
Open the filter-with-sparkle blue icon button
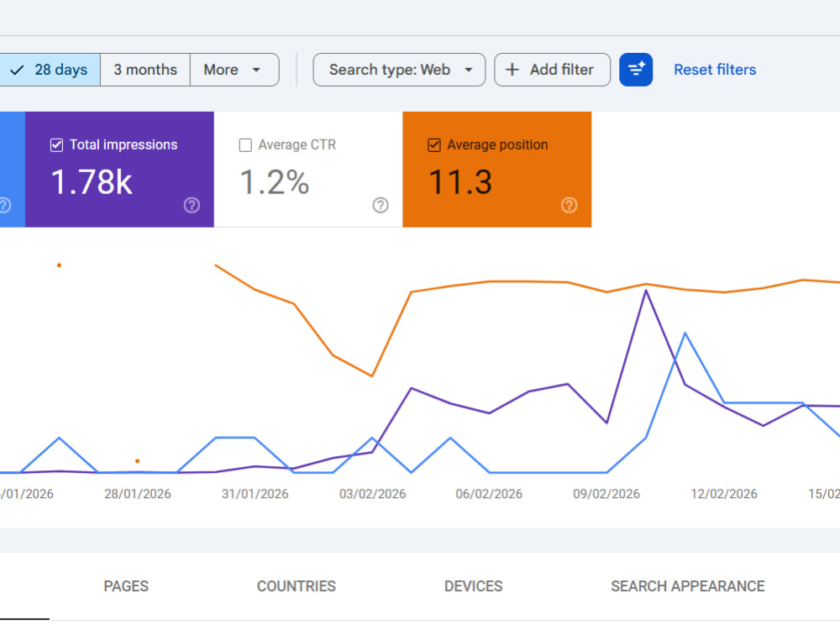[636, 70]
